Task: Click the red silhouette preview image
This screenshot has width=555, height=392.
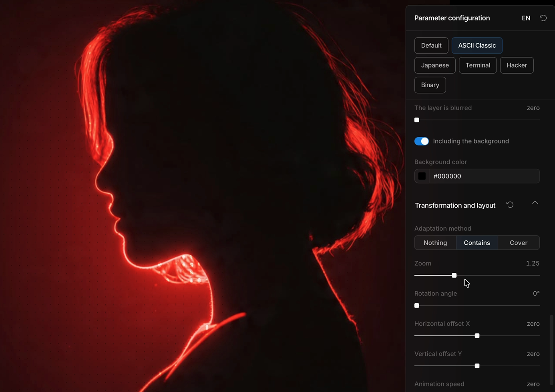Action: click(203, 196)
